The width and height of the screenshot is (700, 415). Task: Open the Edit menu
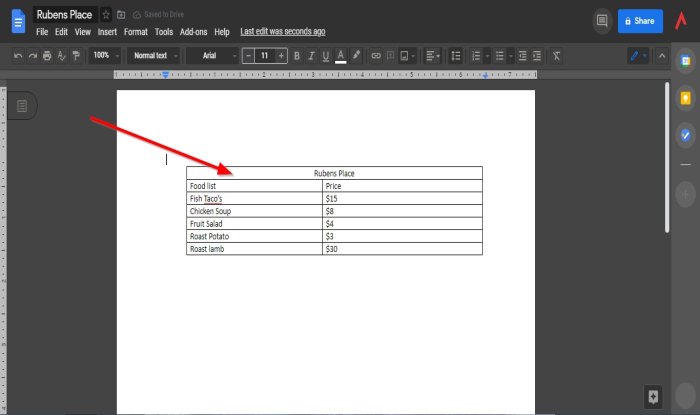point(61,32)
